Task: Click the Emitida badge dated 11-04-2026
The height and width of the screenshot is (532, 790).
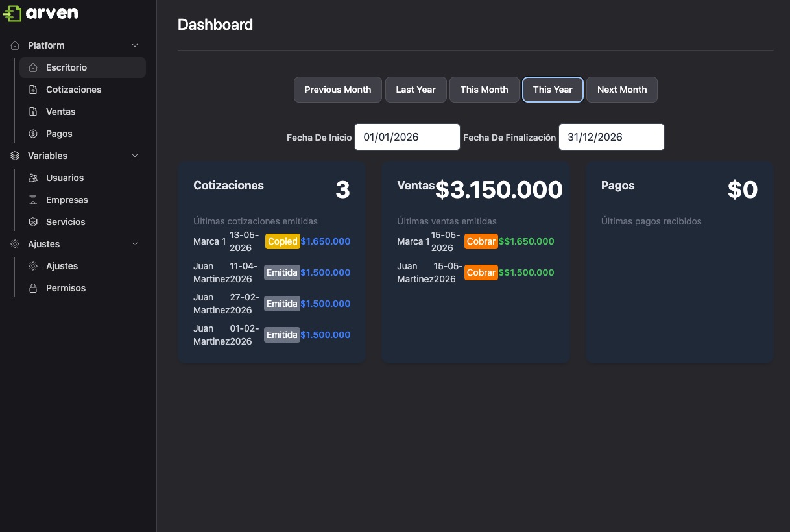Action: [282, 272]
